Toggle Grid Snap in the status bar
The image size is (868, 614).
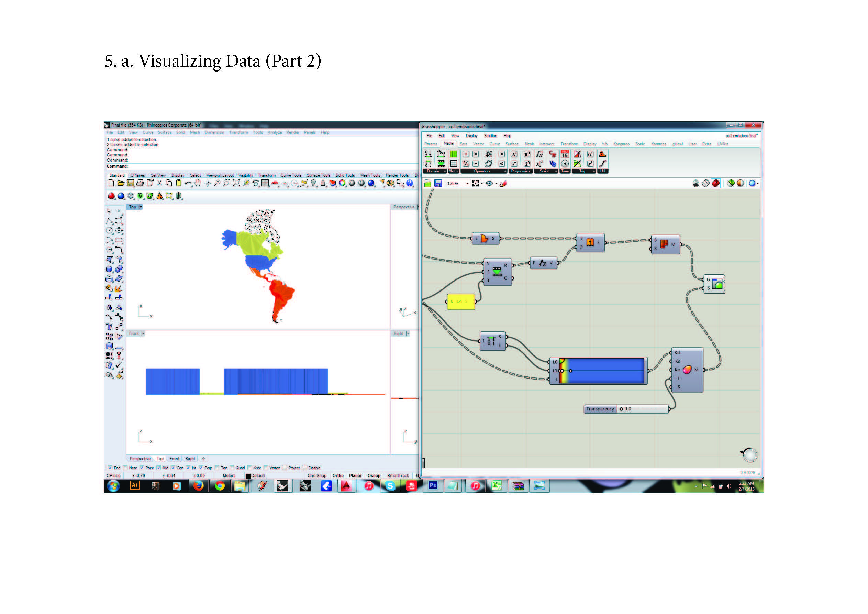(x=316, y=475)
